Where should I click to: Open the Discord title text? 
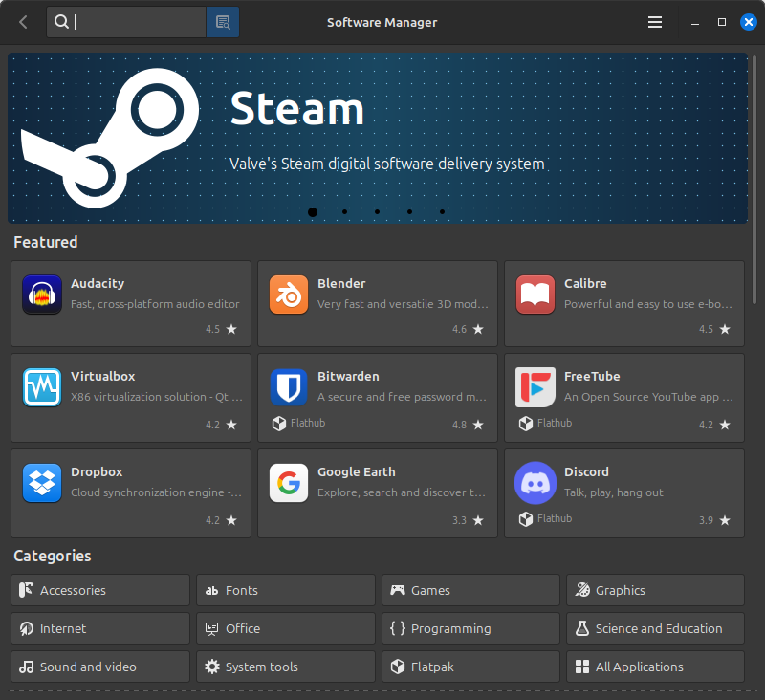586,471
